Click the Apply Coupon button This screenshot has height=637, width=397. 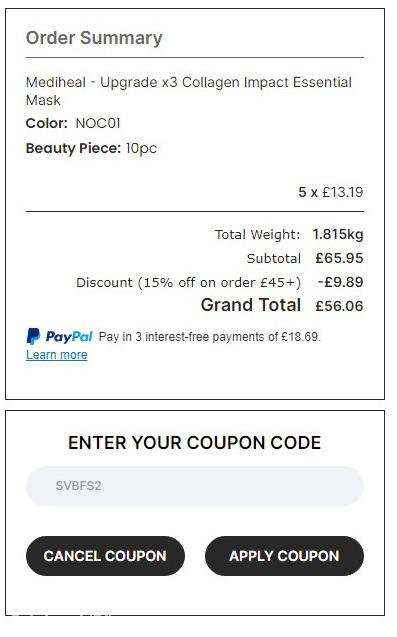[284, 556]
